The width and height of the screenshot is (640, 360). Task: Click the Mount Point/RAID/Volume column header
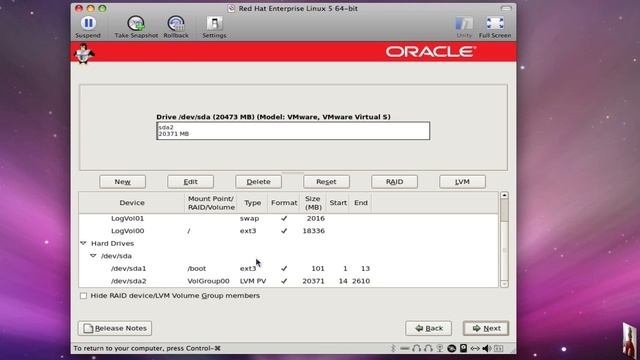pos(211,203)
